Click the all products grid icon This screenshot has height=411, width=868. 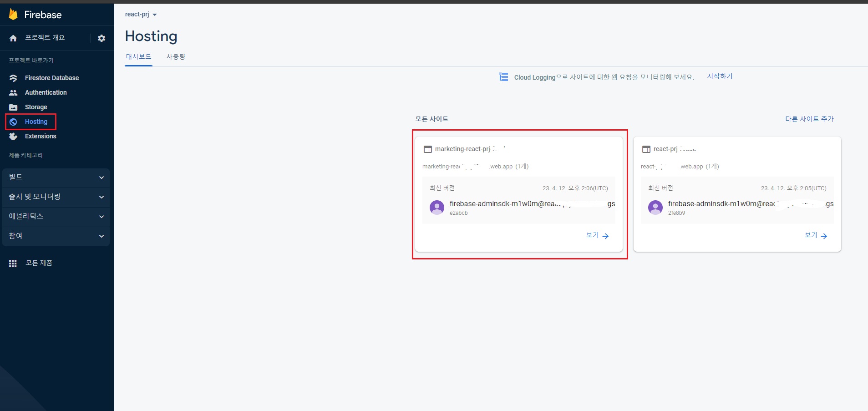point(13,264)
